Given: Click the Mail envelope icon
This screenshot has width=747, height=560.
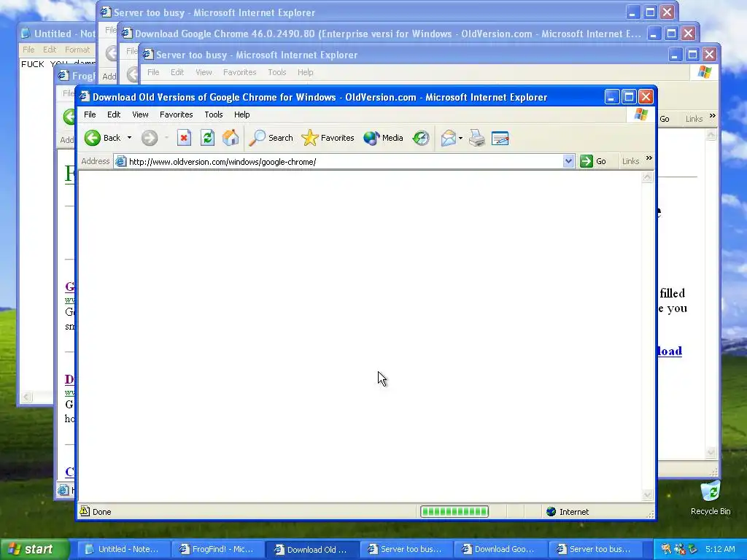Looking at the screenshot, I should (449, 138).
